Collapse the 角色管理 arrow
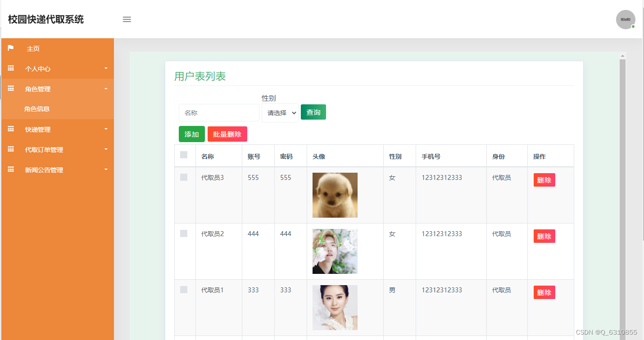Image resolution: width=644 pixels, height=340 pixels. (106, 89)
